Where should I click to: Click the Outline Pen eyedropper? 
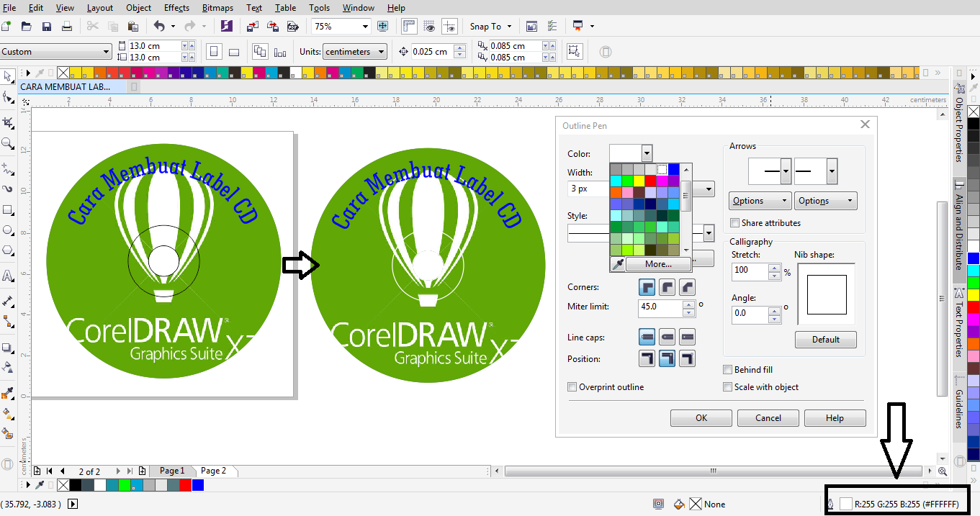(618, 263)
